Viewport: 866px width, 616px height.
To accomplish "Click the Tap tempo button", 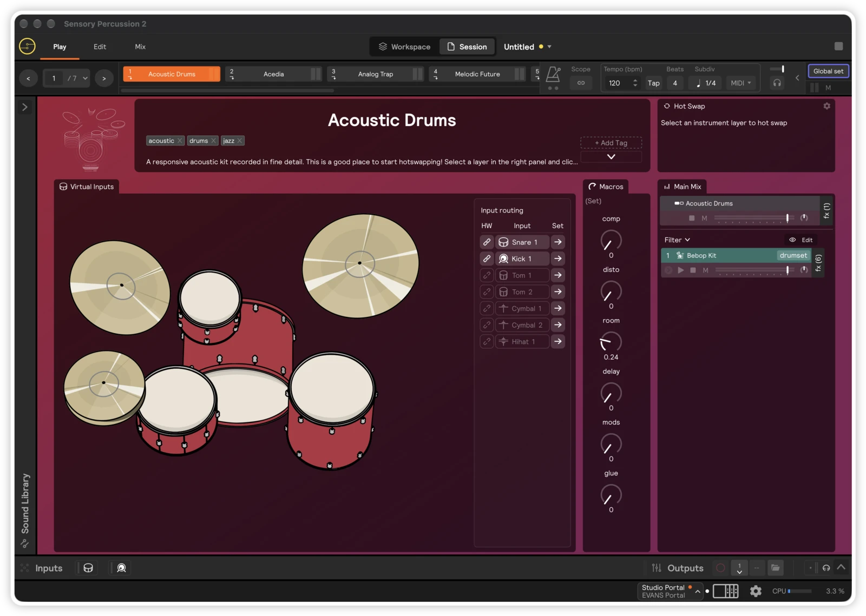I will [654, 83].
